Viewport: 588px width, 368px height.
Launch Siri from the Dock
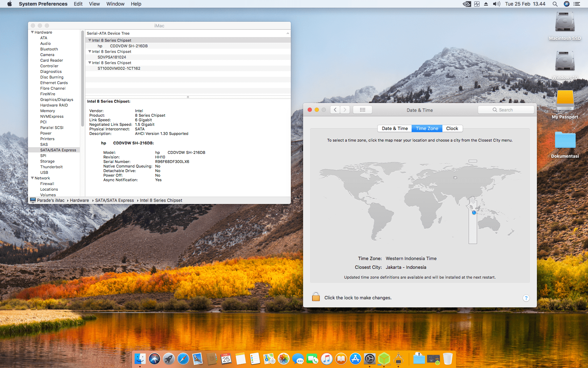coord(154,359)
